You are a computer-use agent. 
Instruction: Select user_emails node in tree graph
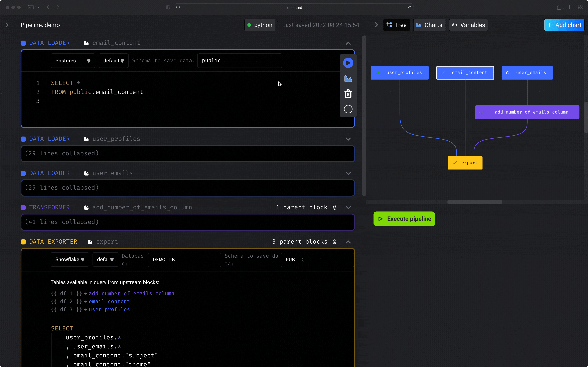[527, 73]
